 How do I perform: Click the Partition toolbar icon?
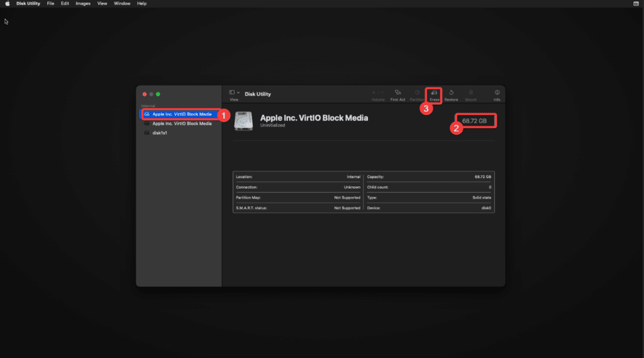417,93
